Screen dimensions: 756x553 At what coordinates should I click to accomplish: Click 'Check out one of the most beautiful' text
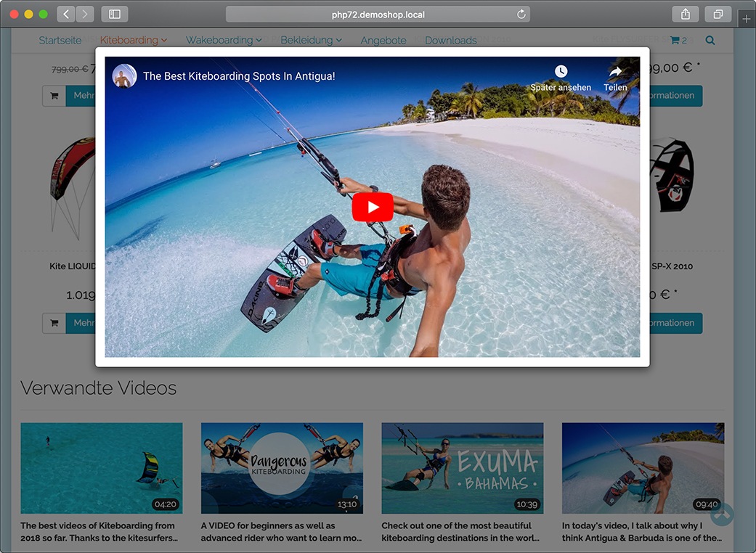(x=460, y=532)
